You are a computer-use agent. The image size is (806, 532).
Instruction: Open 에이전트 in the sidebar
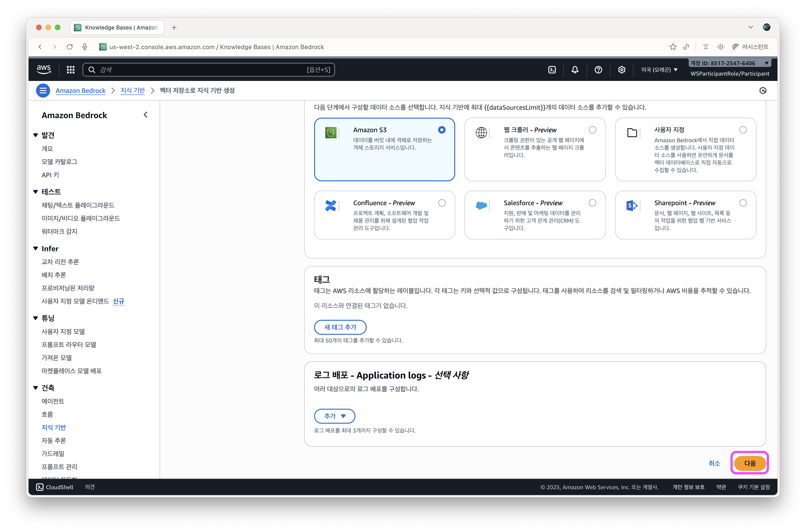pos(53,401)
